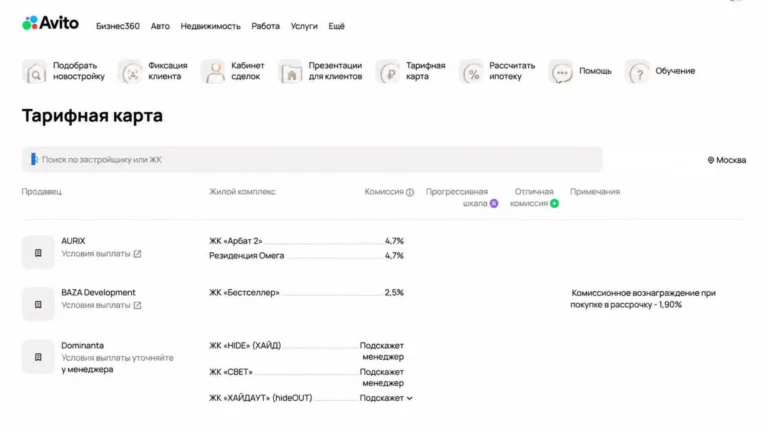Open AURIX external link icon
The width and height of the screenshot is (768, 432).
(137, 254)
